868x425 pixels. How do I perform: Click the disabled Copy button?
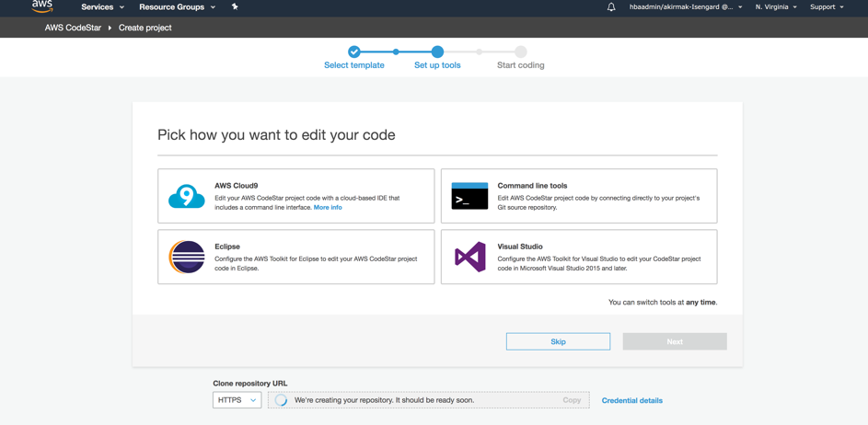572,400
